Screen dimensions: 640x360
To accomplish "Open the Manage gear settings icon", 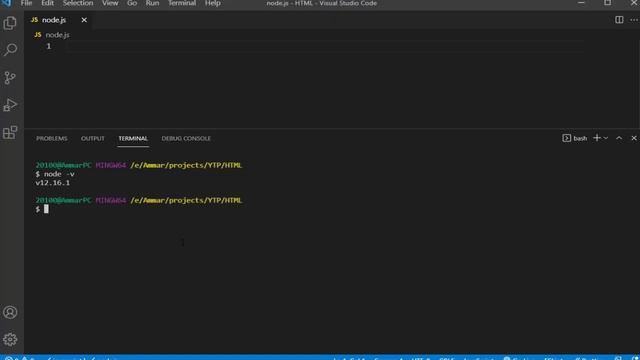I will [x=10, y=339].
